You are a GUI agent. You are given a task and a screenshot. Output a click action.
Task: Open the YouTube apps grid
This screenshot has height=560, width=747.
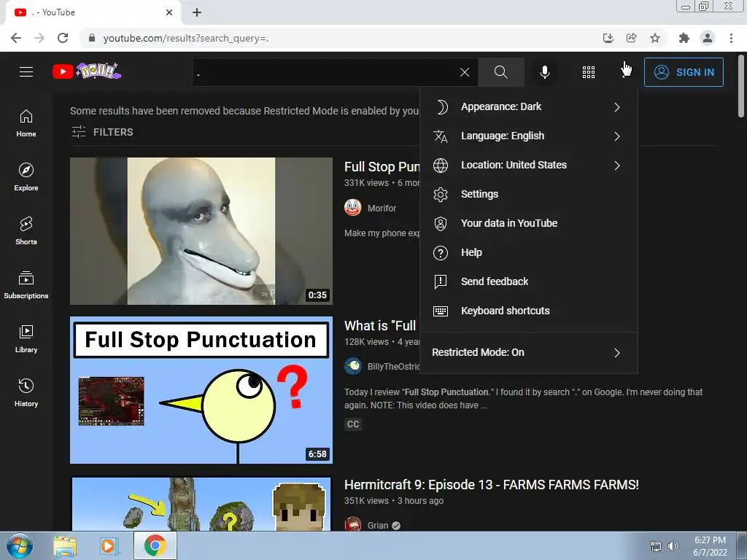[589, 72]
